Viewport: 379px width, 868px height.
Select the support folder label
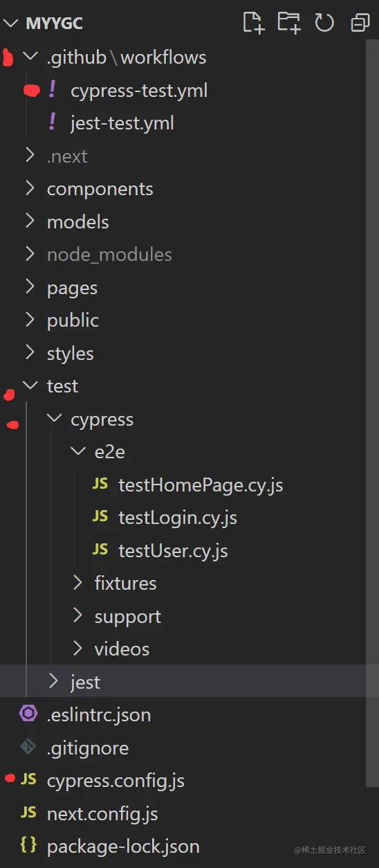pyautogui.click(x=128, y=617)
